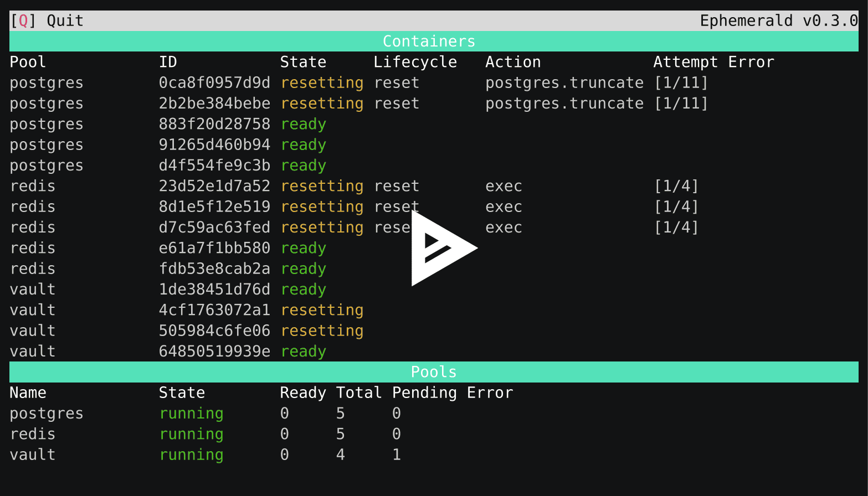
Task: Click the Pools Name column header
Action: 28,392
